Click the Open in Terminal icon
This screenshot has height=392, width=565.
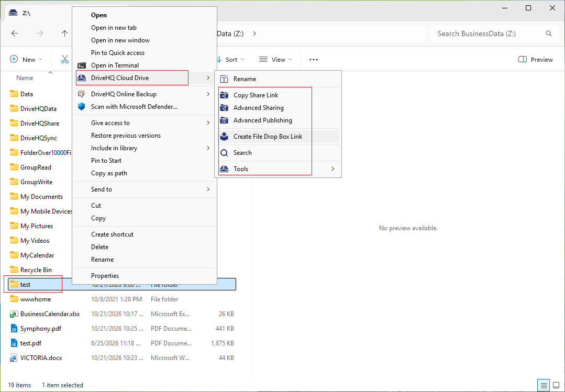click(x=82, y=65)
